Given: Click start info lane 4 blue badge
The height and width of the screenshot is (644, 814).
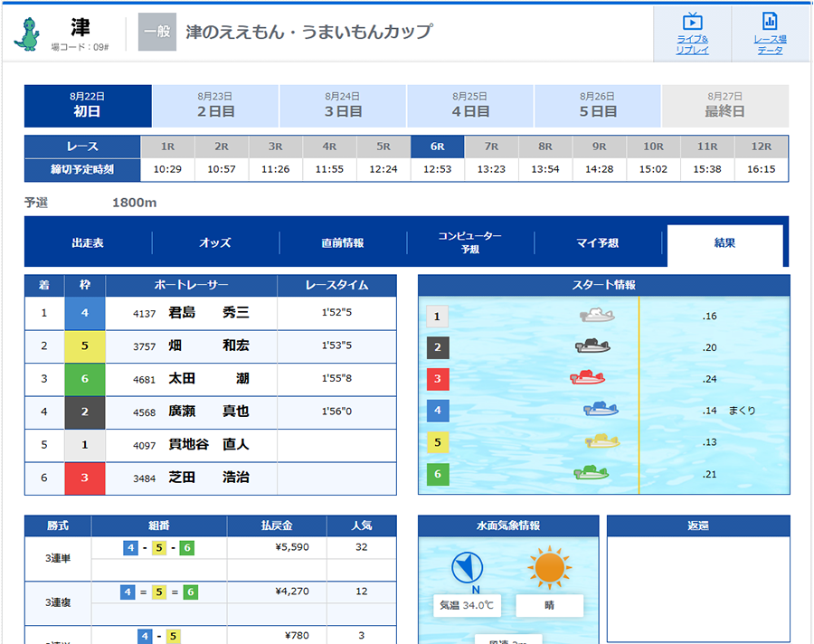Looking at the screenshot, I should coord(437,411).
